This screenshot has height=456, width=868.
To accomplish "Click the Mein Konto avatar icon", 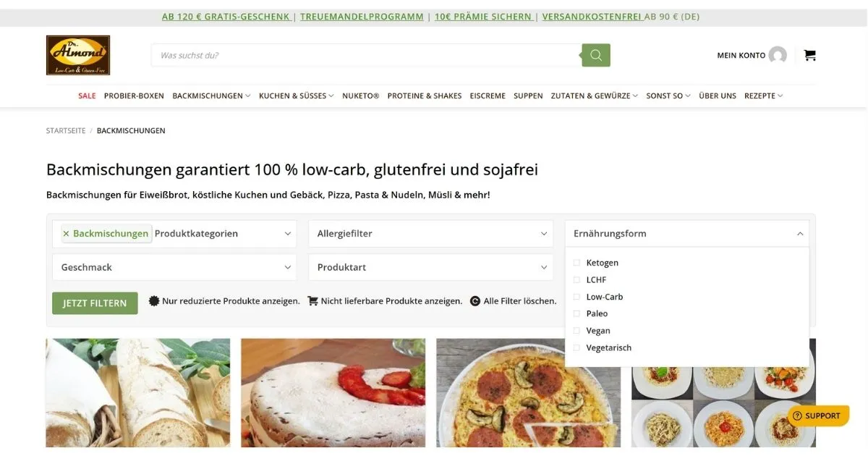I will tap(778, 55).
